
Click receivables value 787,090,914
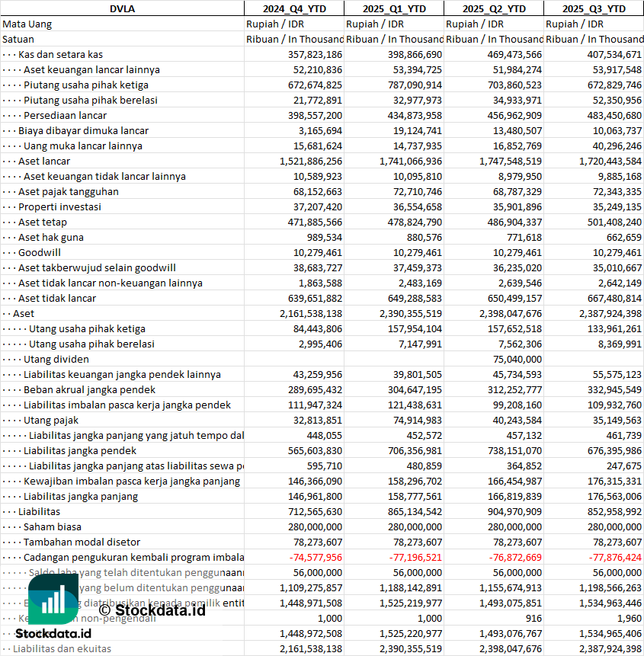(415, 85)
